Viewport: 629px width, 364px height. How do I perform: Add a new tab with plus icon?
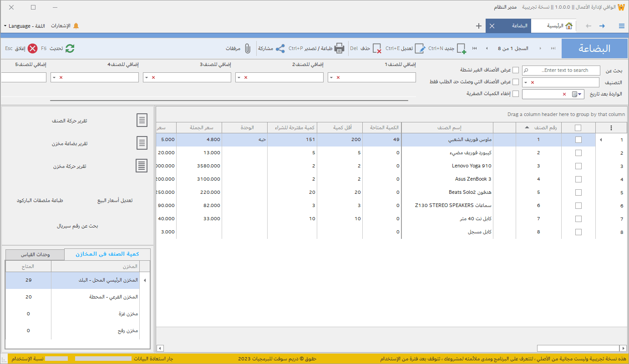[x=478, y=26]
